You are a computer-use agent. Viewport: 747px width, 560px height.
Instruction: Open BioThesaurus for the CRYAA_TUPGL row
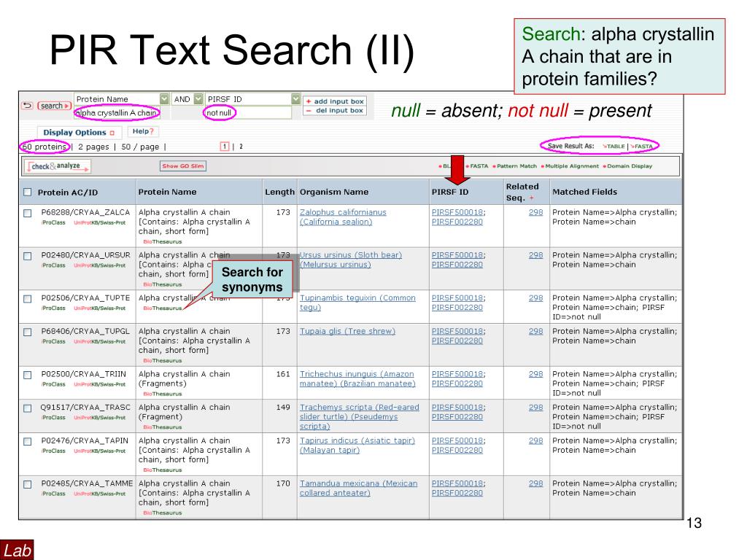[163, 360]
